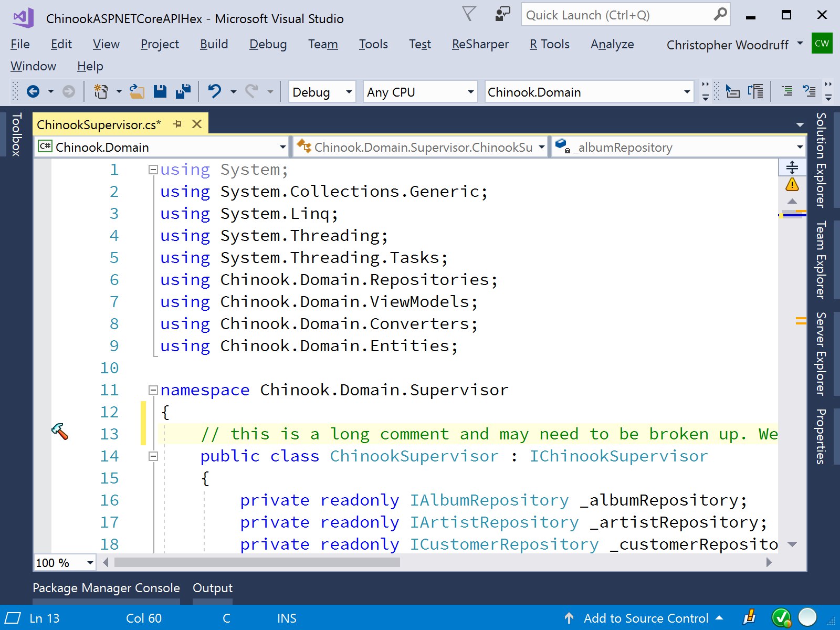Open the 100 % zoom dropdown
This screenshot has width=840, height=630.
pyautogui.click(x=65, y=563)
